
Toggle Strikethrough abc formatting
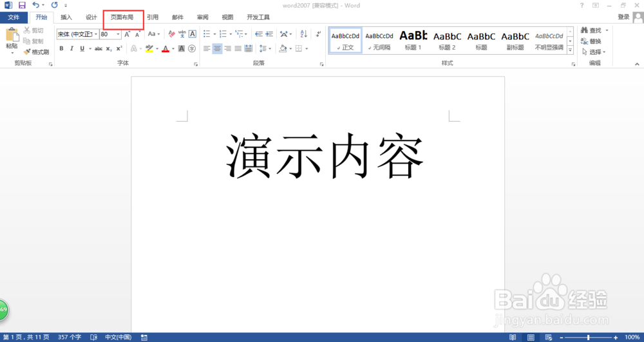tap(99, 48)
